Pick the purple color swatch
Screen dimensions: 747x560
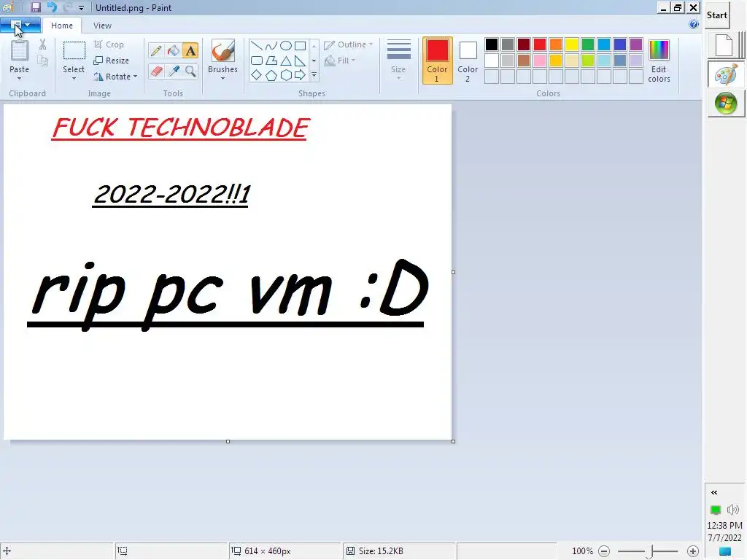[636, 44]
